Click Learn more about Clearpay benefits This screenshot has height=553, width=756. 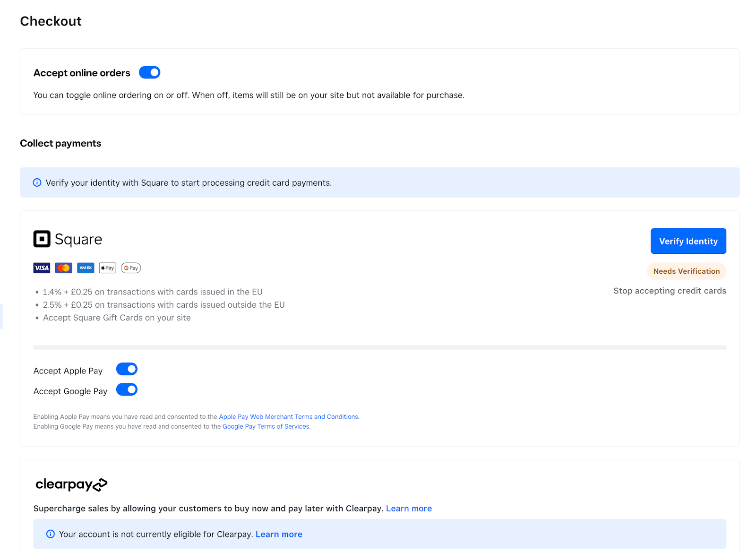coord(409,508)
